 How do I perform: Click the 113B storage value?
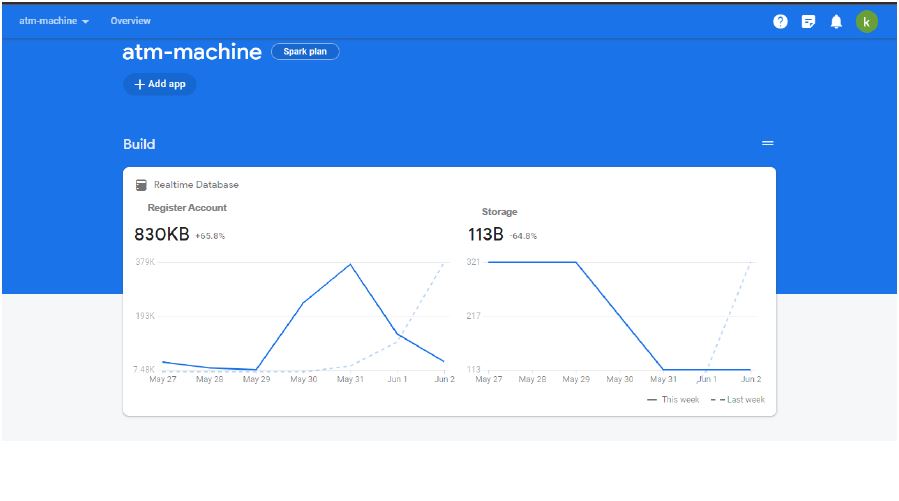pos(486,234)
